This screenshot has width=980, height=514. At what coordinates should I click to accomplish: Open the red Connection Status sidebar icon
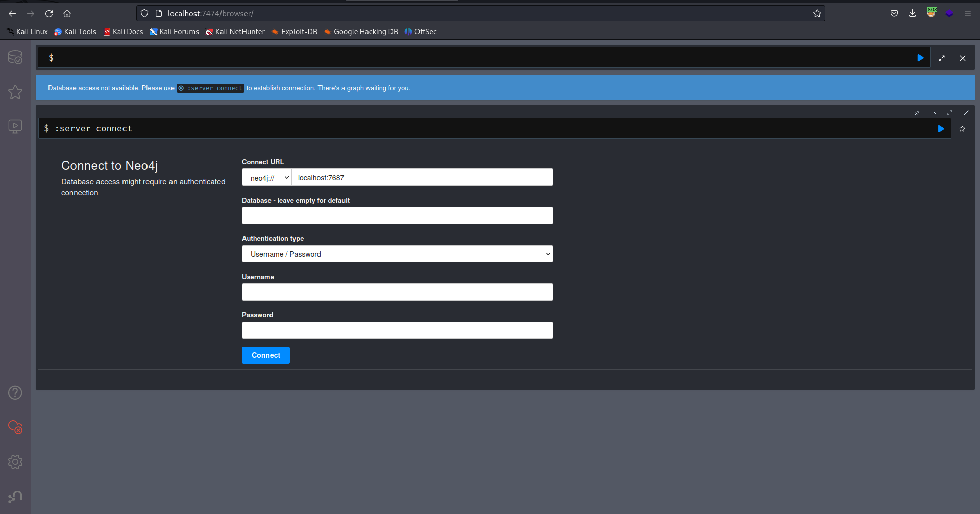pos(15,427)
